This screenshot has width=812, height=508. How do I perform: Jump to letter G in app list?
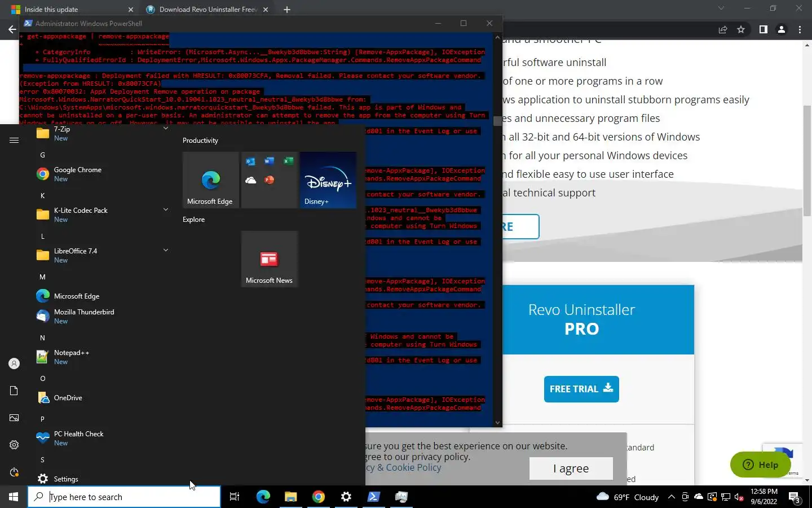(42, 155)
